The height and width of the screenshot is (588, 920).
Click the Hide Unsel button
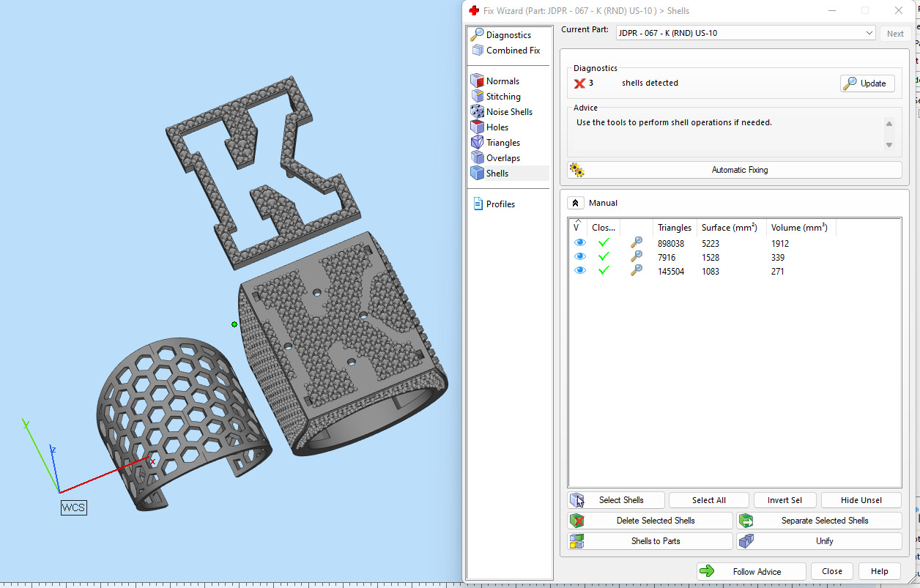click(x=861, y=500)
